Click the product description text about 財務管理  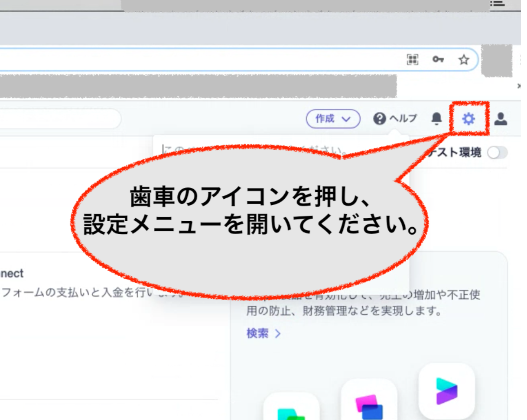(342, 310)
